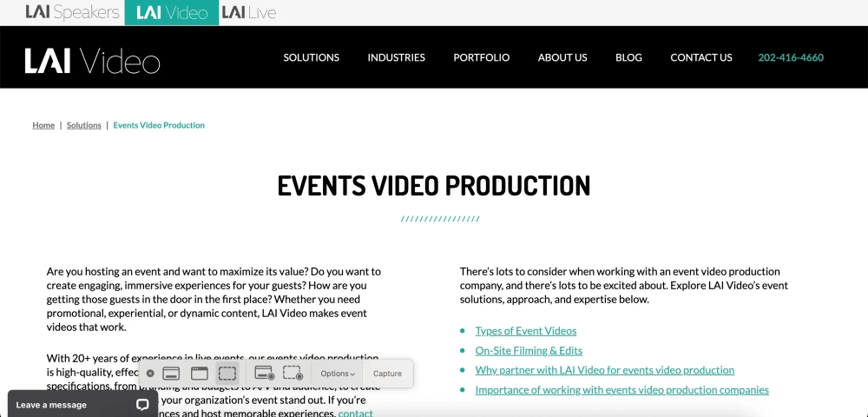This screenshot has height=417, width=868.
Task: Open On-Site Filming & Edits link
Action: click(529, 351)
